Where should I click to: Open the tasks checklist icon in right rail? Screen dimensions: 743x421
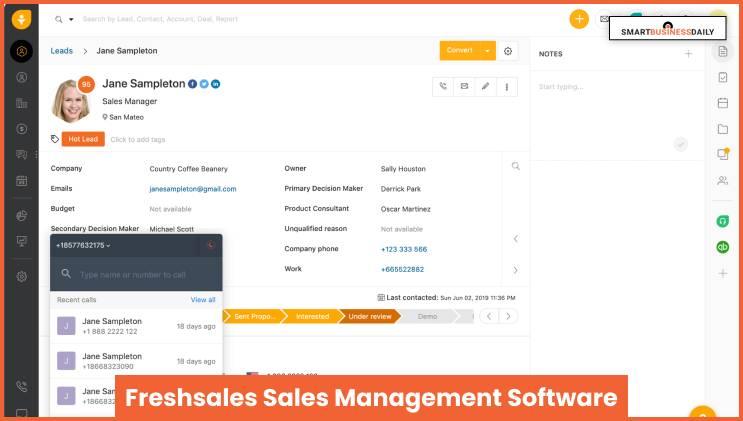(x=723, y=77)
